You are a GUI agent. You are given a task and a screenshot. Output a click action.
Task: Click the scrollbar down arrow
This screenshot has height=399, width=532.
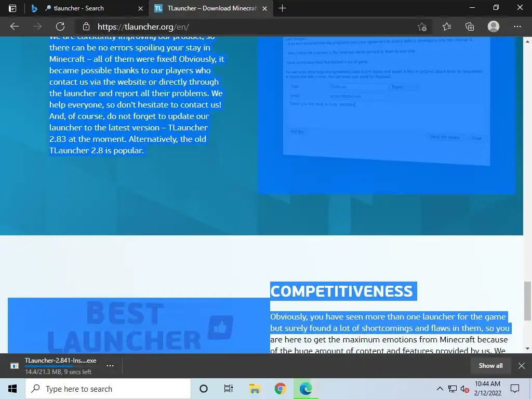[x=527, y=349]
